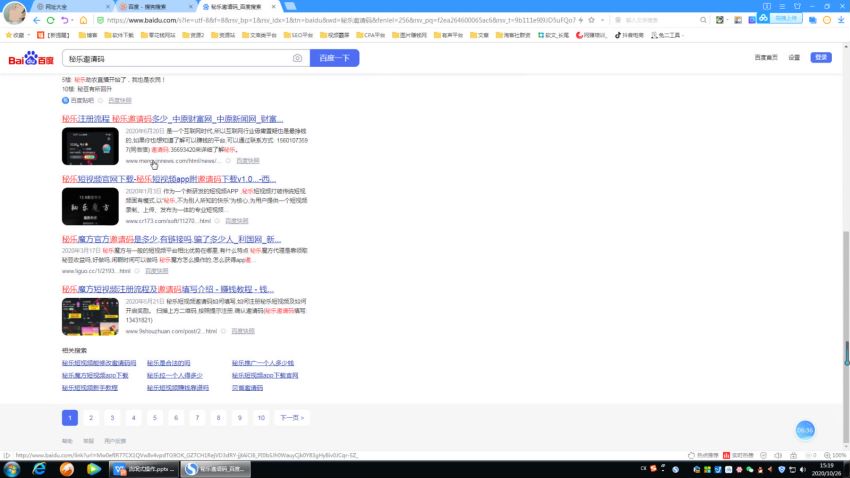
Task: Open result 秘乐魔方短视频注册流程 title link
Action: (x=168, y=289)
